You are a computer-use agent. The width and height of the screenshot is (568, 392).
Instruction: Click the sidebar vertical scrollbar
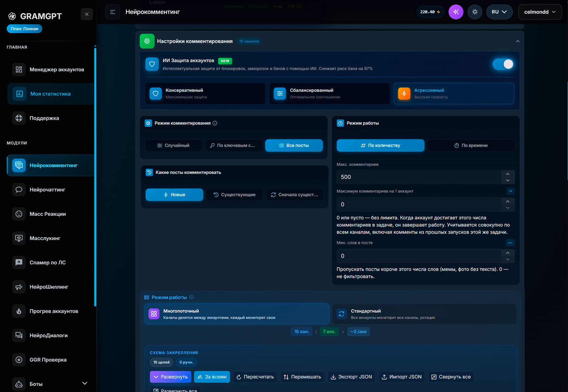[x=95, y=177]
